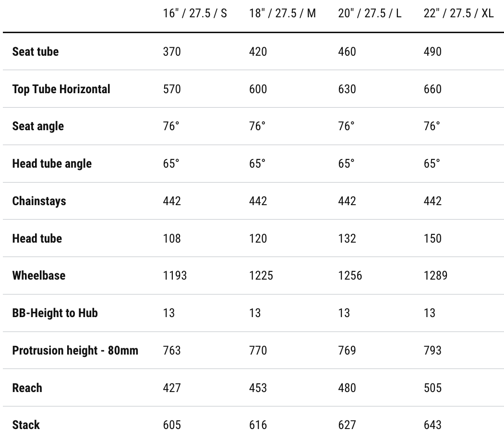Select the 16" / 27.5 / S column header
The image size is (504, 442).
click(x=195, y=13)
